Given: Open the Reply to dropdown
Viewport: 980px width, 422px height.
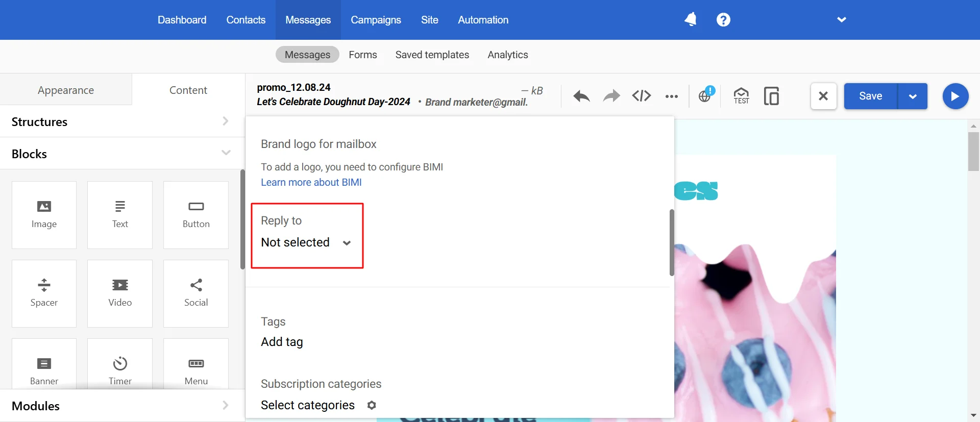Looking at the screenshot, I should click(x=306, y=242).
